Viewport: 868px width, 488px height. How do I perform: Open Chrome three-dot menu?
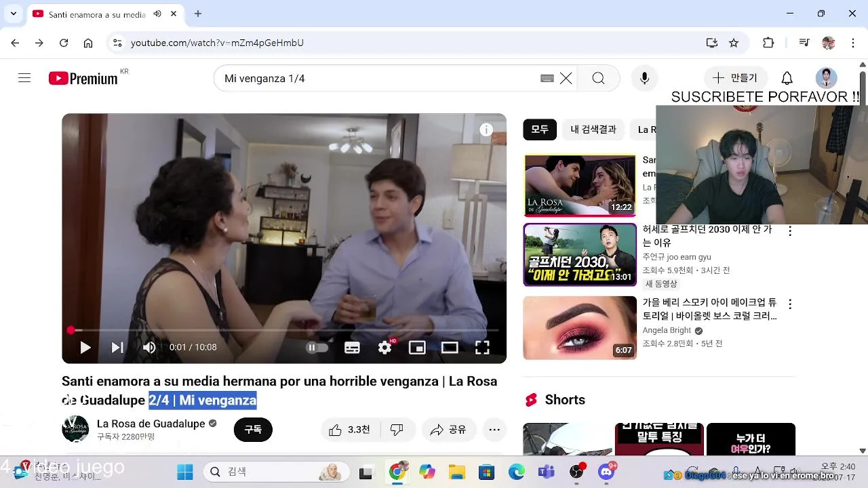point(853,43)
